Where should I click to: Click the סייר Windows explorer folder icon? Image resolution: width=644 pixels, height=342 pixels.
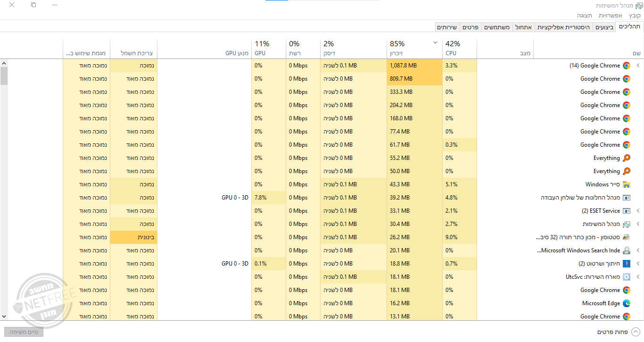pos(627,184)
